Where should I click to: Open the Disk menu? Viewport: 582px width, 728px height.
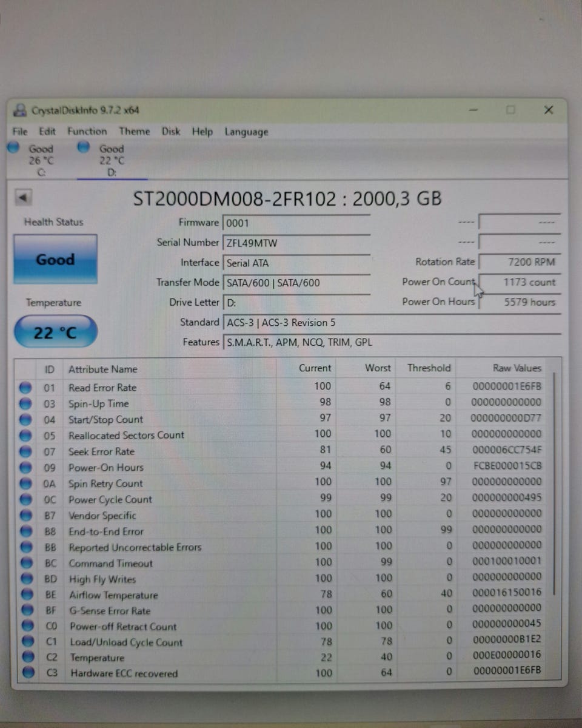coord(171,132)
